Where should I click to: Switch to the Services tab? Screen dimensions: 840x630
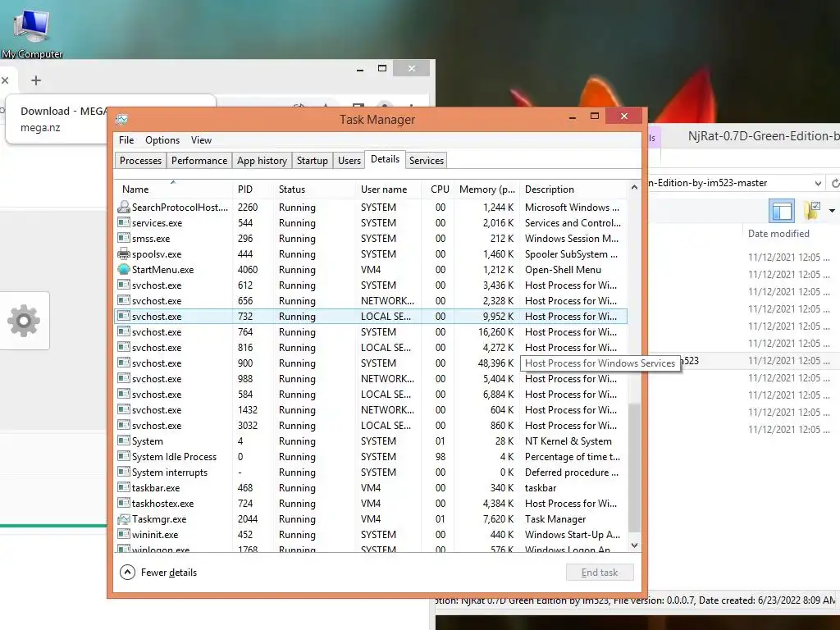coord(427,160)
